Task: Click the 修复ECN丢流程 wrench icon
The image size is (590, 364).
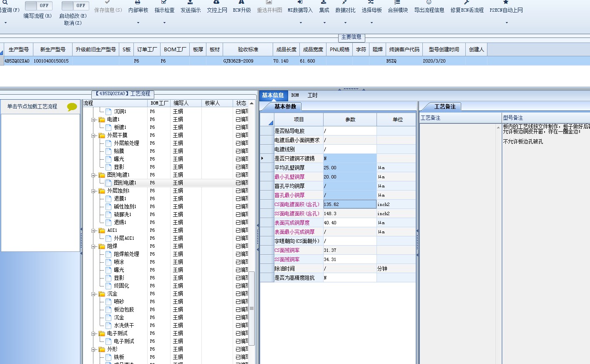Action: [467, 2]
